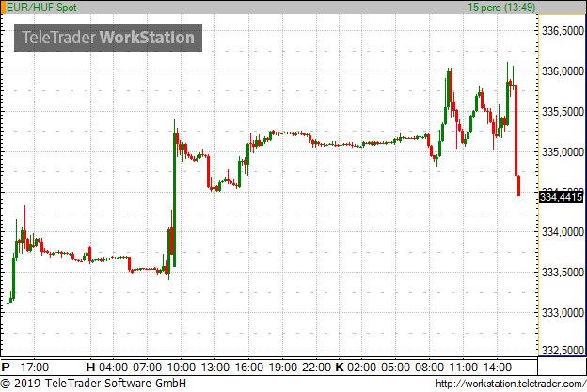The width and height of the screenshot is (587, 392).
Task: Click the 16:00 time axis label
Action: (249, 368)
